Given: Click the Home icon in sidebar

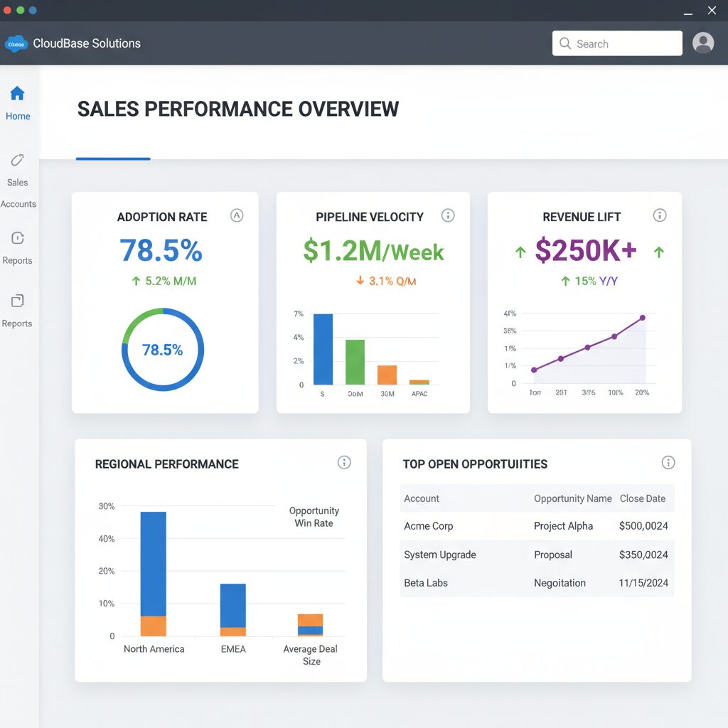Looking at the screenshot, I should (17, 93).
